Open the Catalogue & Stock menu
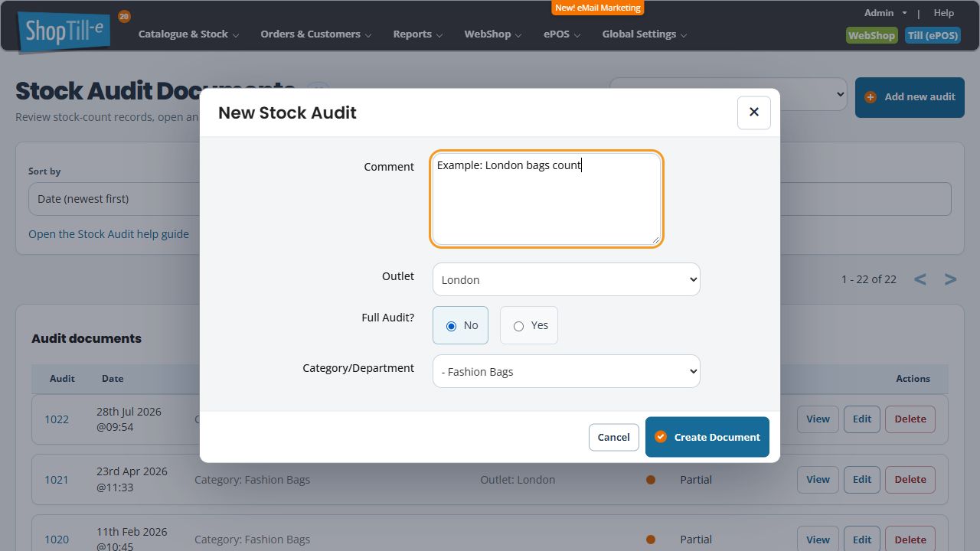 (188, 34)
